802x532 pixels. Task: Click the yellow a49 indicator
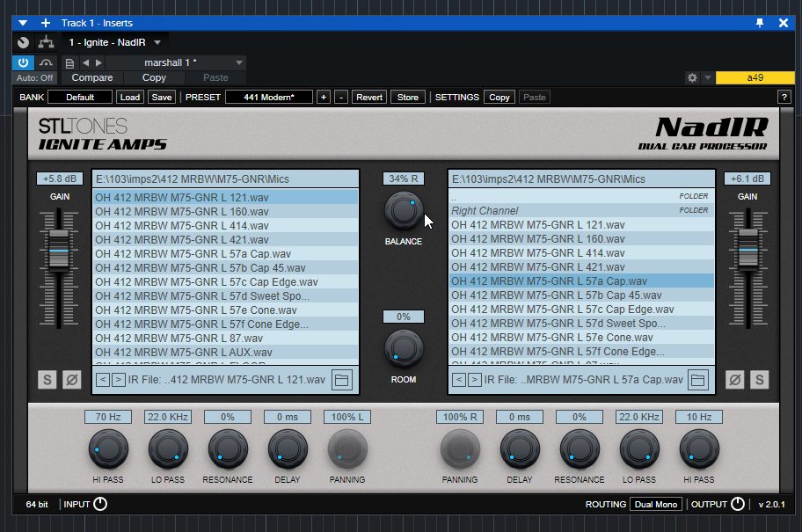(755, 77)
